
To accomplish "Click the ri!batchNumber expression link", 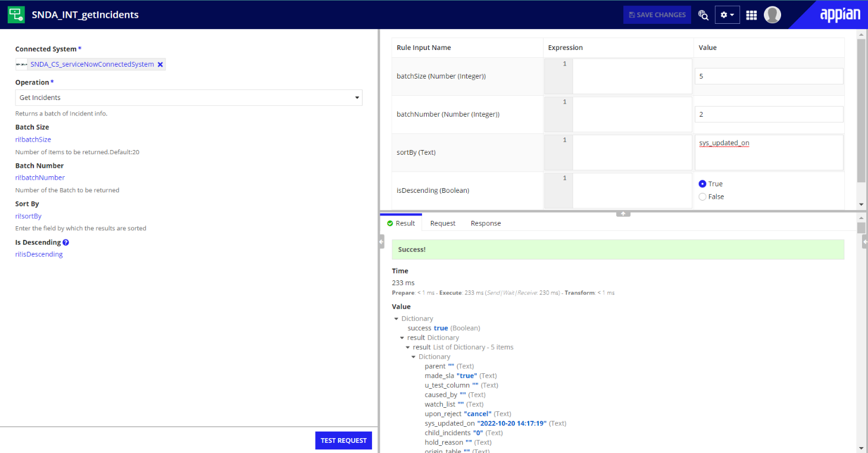I will tap(40, 177).
